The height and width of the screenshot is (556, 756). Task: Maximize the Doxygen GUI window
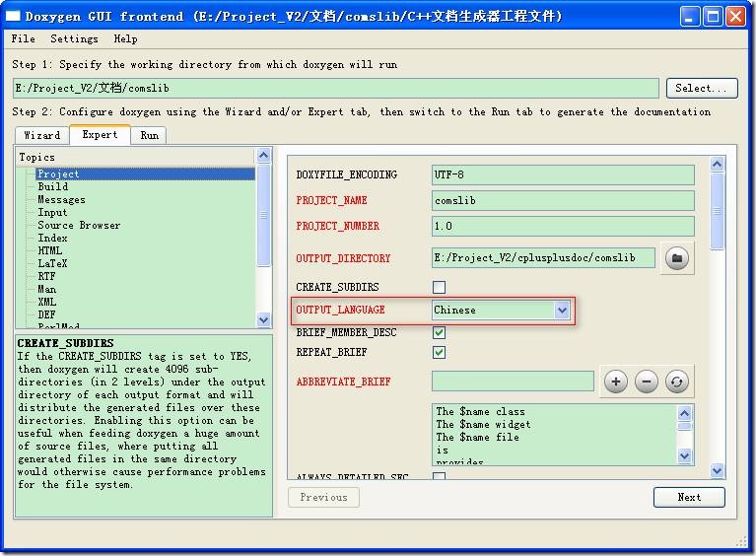pyautogui.click(x=712, y=17)
